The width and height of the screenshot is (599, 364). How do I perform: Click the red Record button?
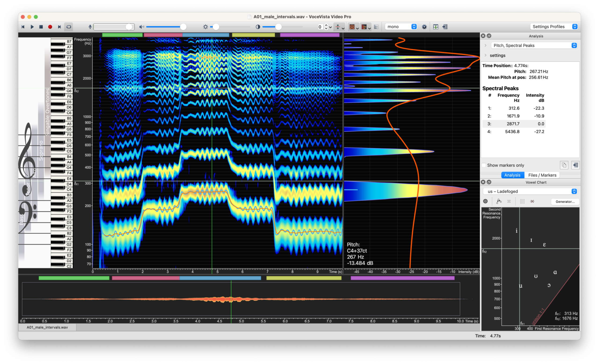point(50,27)
